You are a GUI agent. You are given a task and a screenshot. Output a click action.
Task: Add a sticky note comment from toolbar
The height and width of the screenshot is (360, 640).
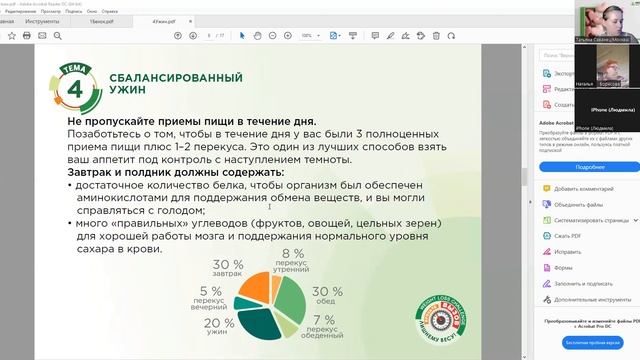[375, 36]
